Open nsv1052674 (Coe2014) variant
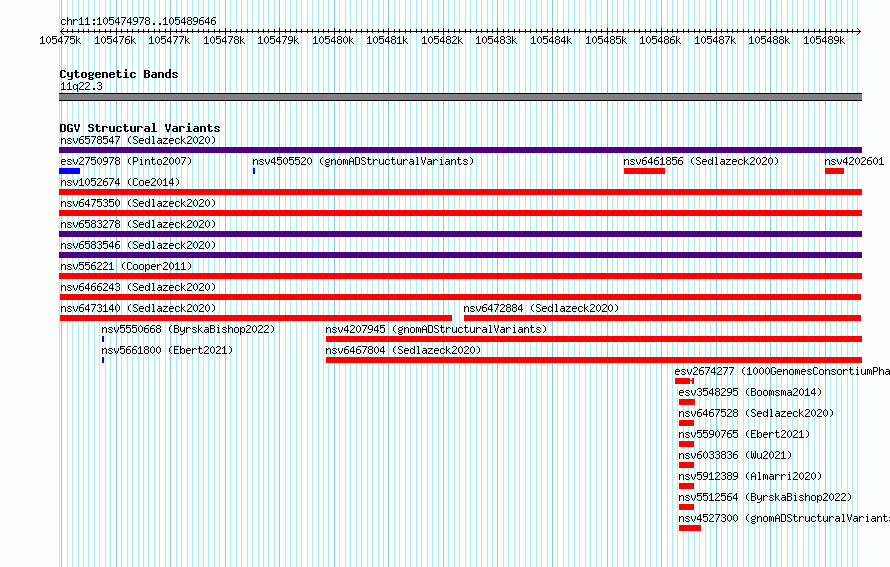The width and height of the screenshot is (890, 567). pyautogui.click(x=120, y=182)
